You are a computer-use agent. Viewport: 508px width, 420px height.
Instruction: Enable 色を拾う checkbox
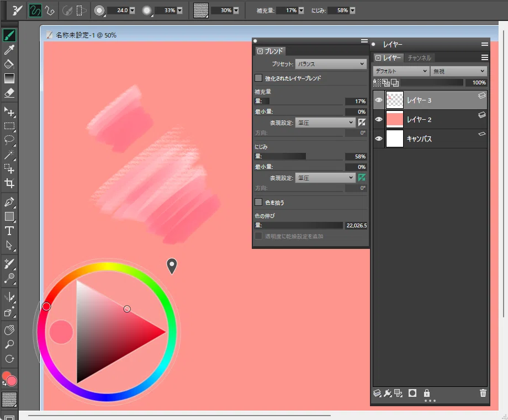258,203
